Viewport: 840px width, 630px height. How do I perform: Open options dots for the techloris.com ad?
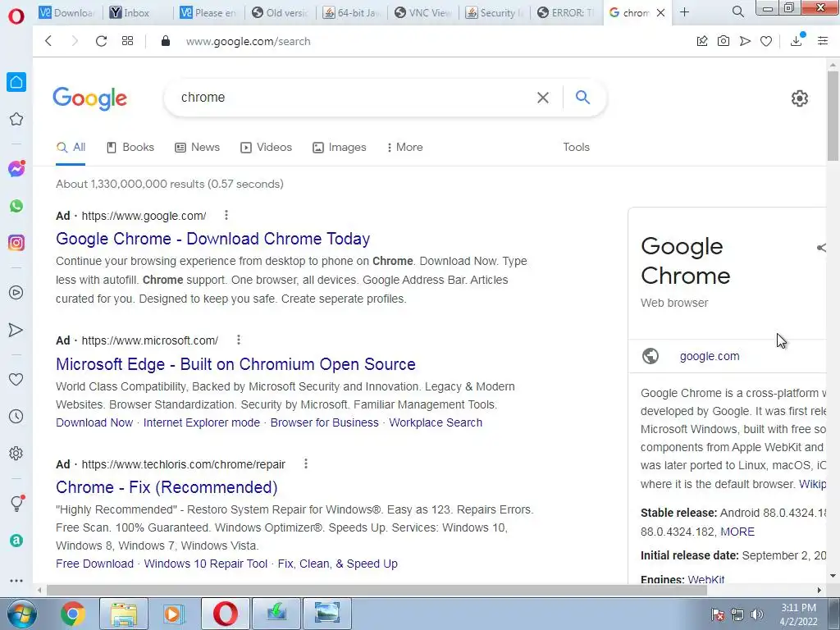(x=306, y=463)
